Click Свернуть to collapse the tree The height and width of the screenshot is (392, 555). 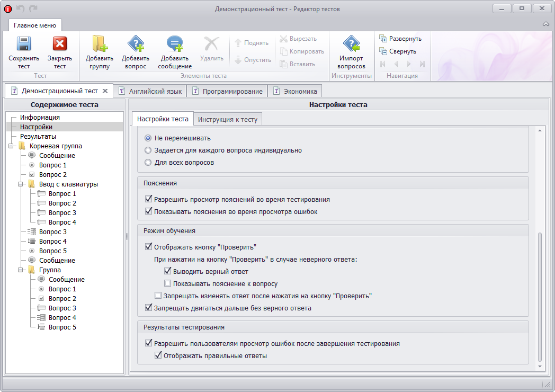point(398,51)
